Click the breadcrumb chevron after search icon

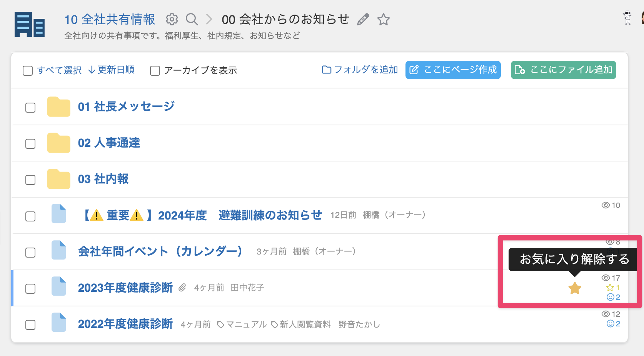[209, 19]
